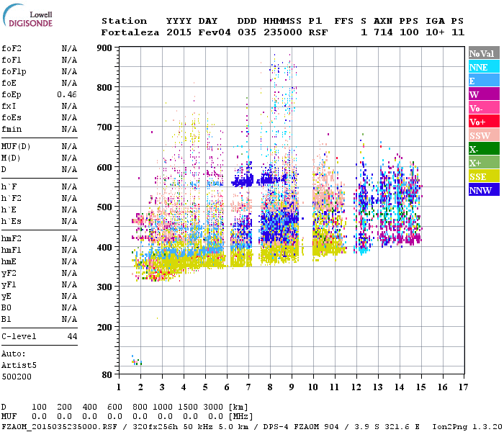Screen dimensions: 504x432
Task: Click the C-level value 44
Action: (x=72, y=336)
